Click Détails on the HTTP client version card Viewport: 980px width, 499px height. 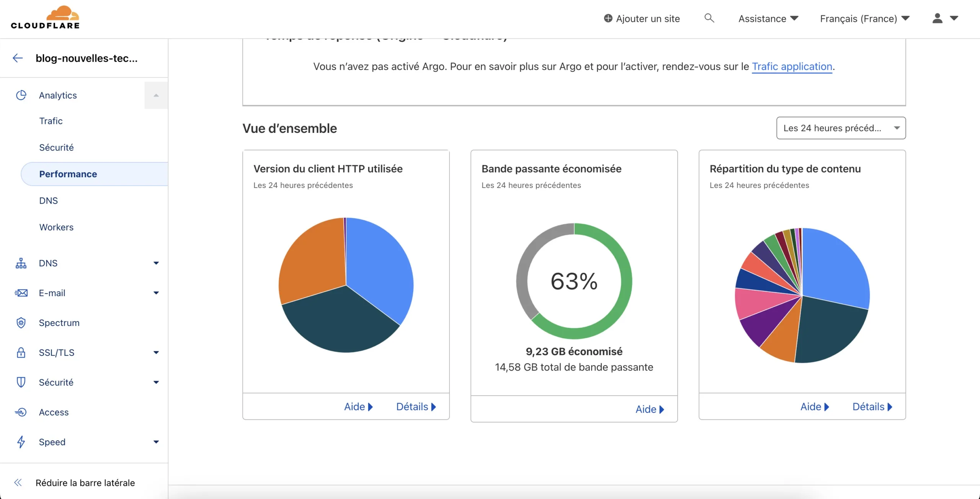tap(416, 407)
